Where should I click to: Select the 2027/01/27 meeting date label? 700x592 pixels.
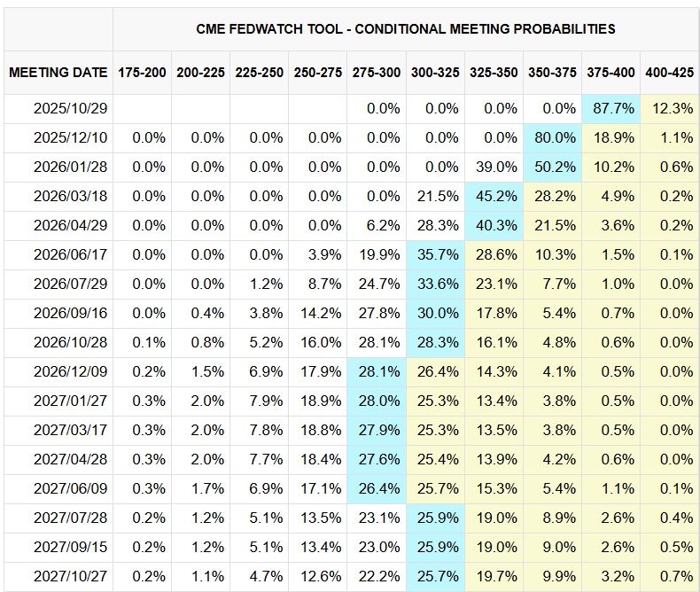(58, 401)
